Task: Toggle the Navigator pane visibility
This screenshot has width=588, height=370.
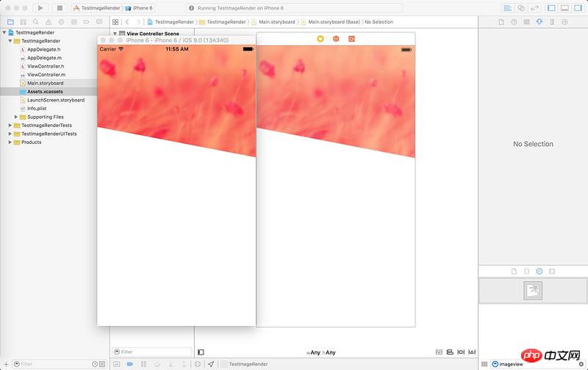Action: pos(551,8)
